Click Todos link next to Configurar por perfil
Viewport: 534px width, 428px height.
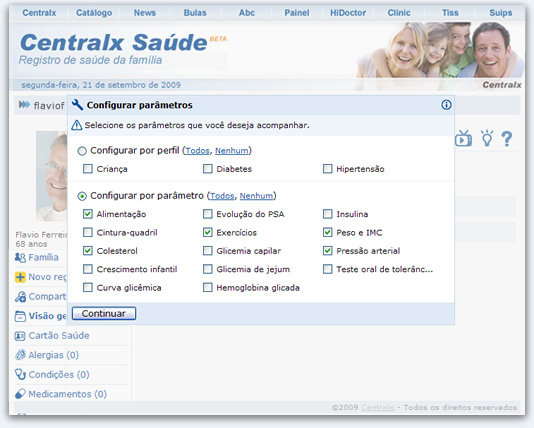(197, 151)
